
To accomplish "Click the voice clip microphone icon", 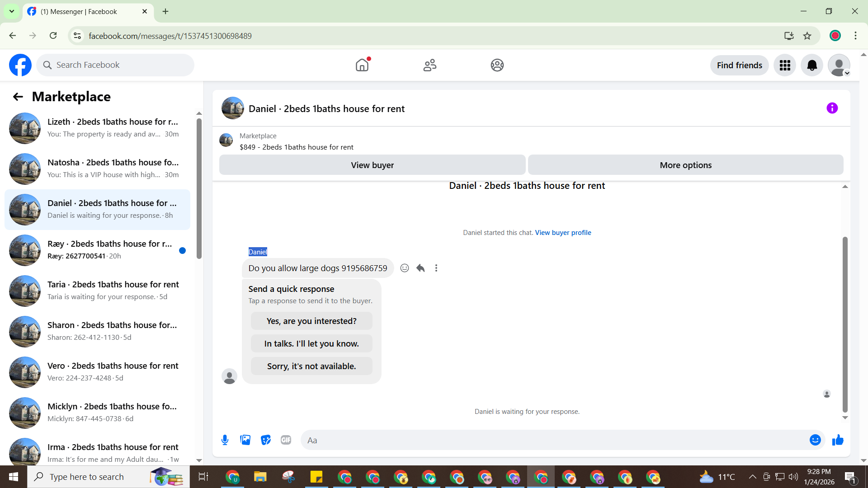I will point(225,440).
